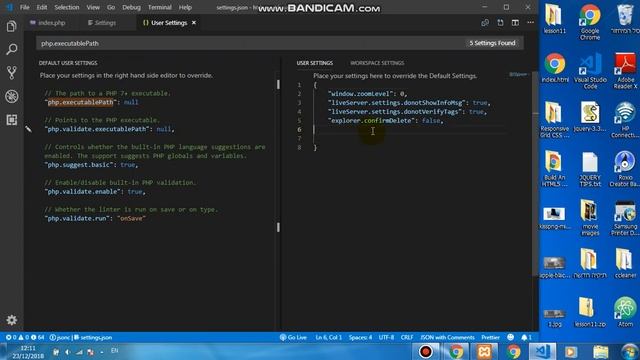Select the User Settings scope tab
Image resolution: width=640 pixels, height=360 pixels.
[315, 63]
